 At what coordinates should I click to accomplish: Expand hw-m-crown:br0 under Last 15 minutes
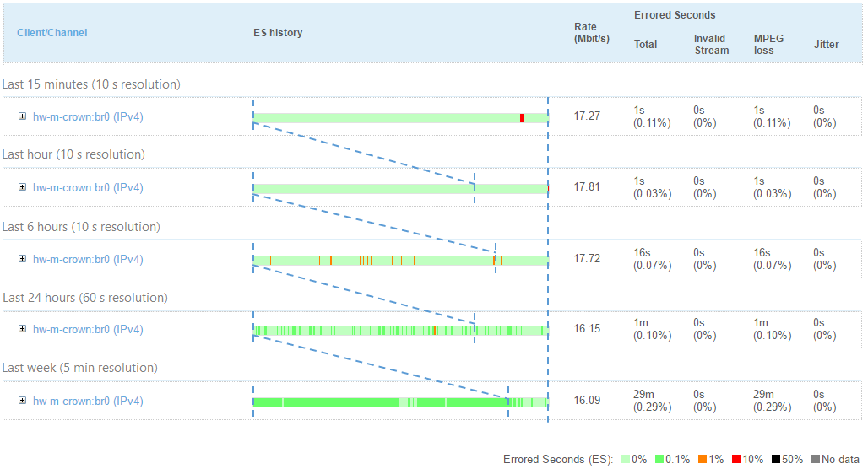click(22, 117)
